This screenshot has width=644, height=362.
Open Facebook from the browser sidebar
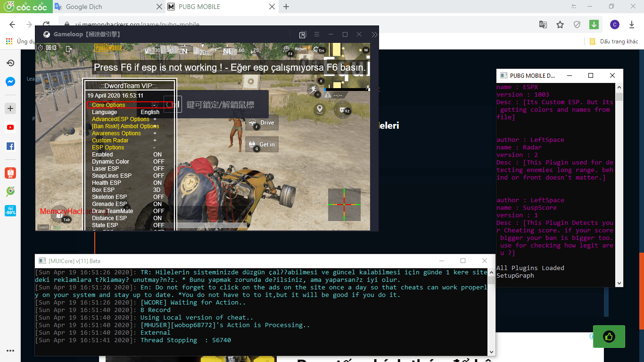[10, 147]
